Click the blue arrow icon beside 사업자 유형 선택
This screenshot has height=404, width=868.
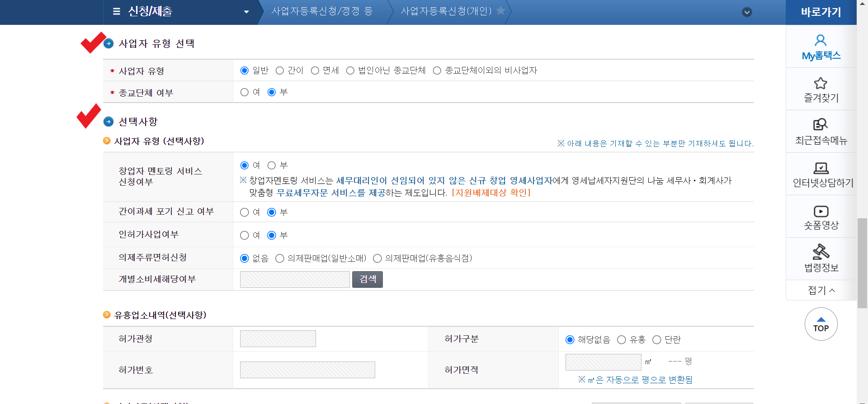point(108,43)
